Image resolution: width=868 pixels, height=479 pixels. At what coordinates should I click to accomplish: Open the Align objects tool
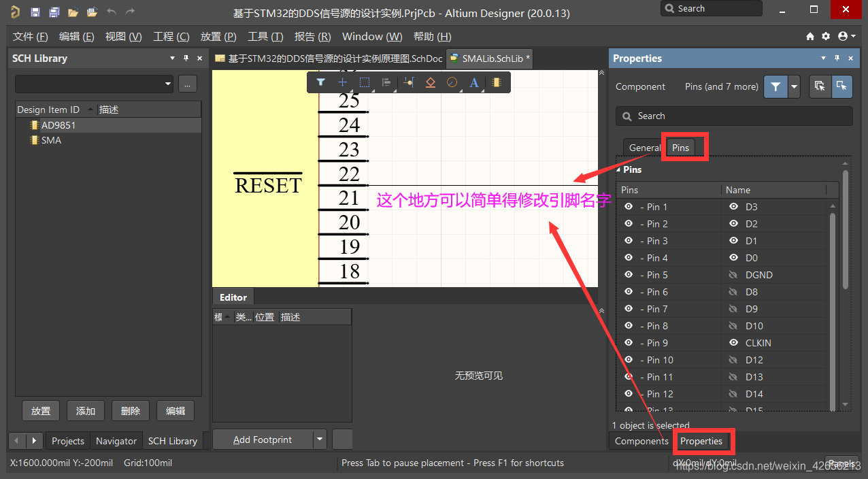click(x=386, y=82)
